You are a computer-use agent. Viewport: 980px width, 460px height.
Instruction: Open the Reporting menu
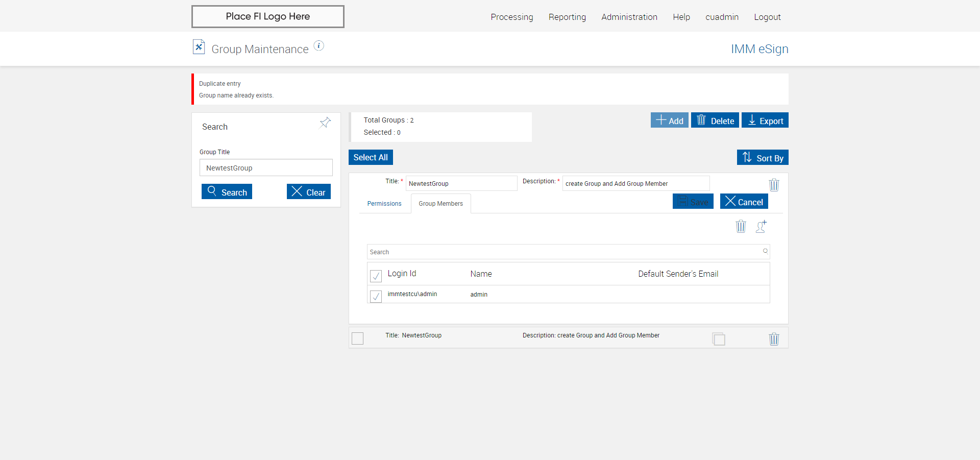[567, 17]
